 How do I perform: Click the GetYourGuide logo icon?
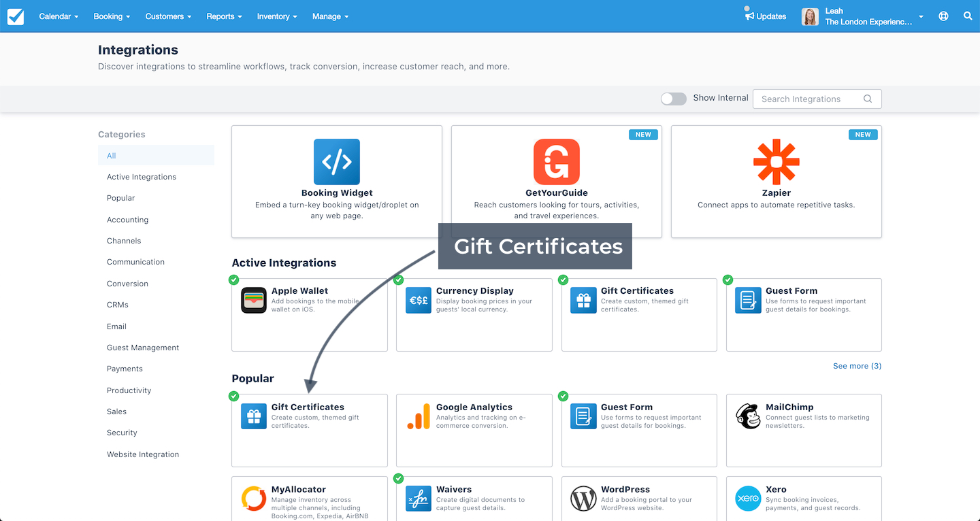pyautogui.click(x=557, y=162)
